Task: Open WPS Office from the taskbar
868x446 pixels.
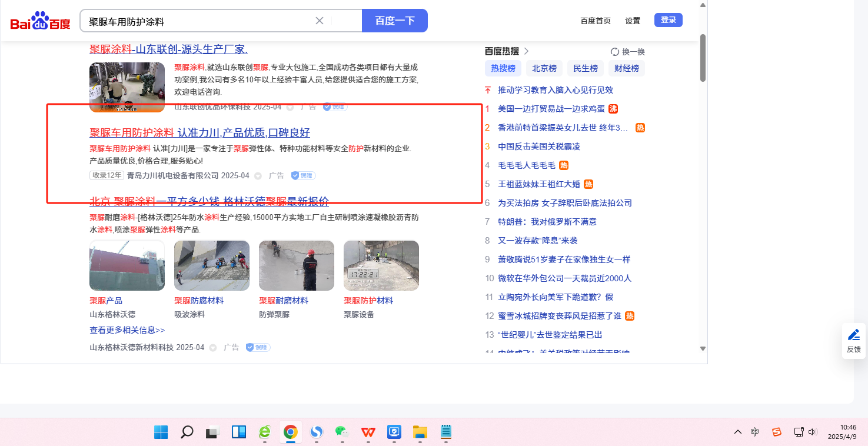Action: tap(368, 432)
